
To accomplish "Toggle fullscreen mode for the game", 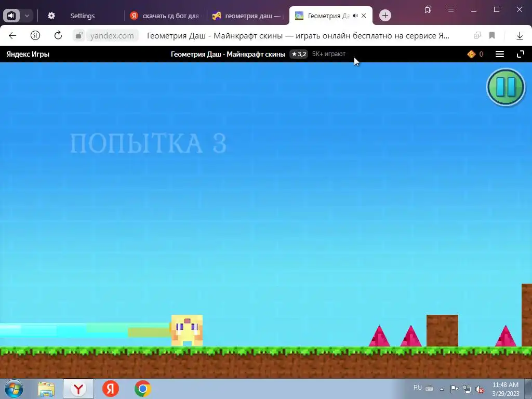I will coord(520,54).
